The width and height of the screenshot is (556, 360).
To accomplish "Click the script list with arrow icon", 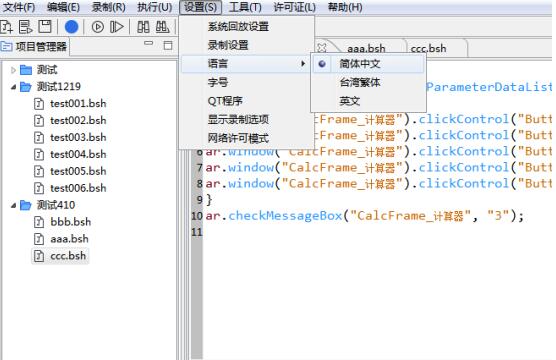I will pyautogui.click(x=26, y=27).
